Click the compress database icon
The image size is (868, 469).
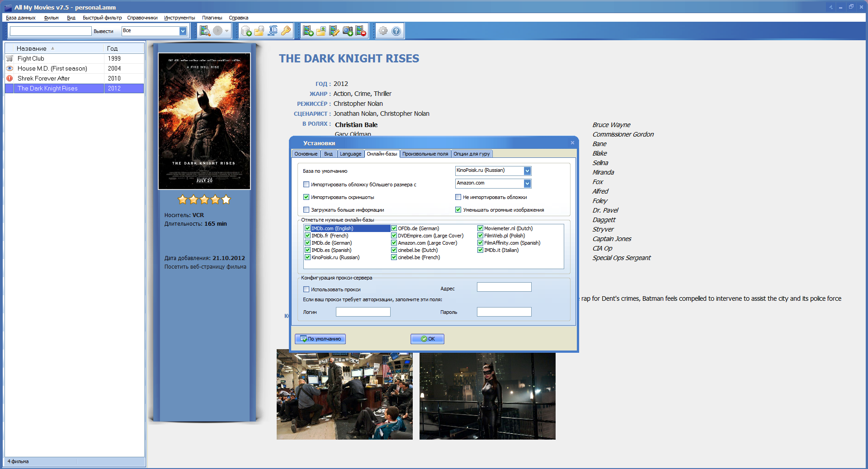point(273,31)
